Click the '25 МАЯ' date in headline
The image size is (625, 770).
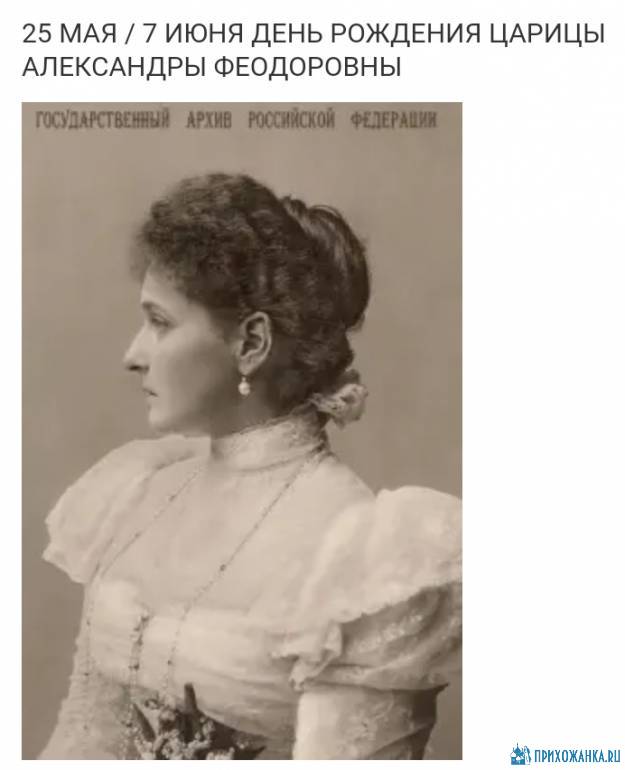(70, 34)
